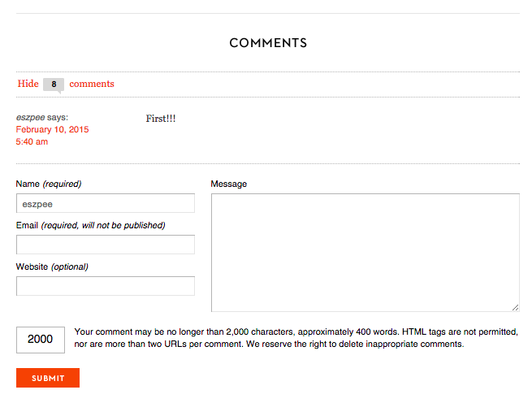Click the Hide comments toggle link
The width and height of the screenshot is (532, 403).
[28, 84]
